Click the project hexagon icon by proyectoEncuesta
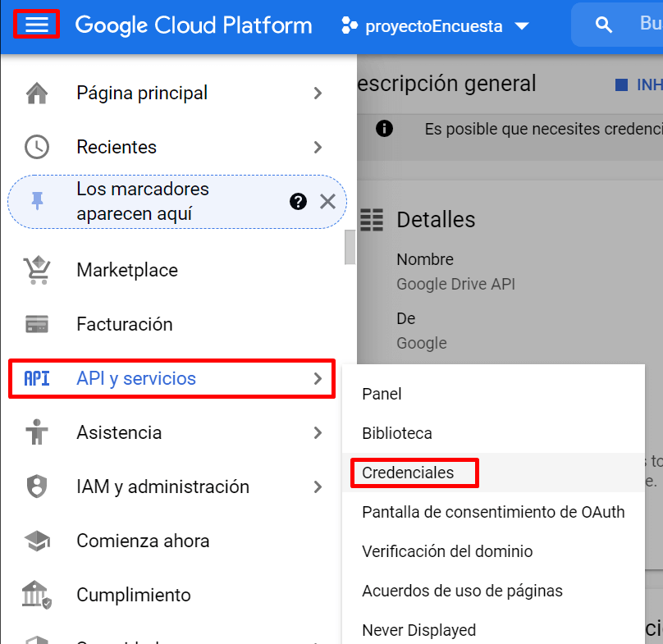Image resolution: width=663 pixels, height=644 pixels. coord(350,25)
